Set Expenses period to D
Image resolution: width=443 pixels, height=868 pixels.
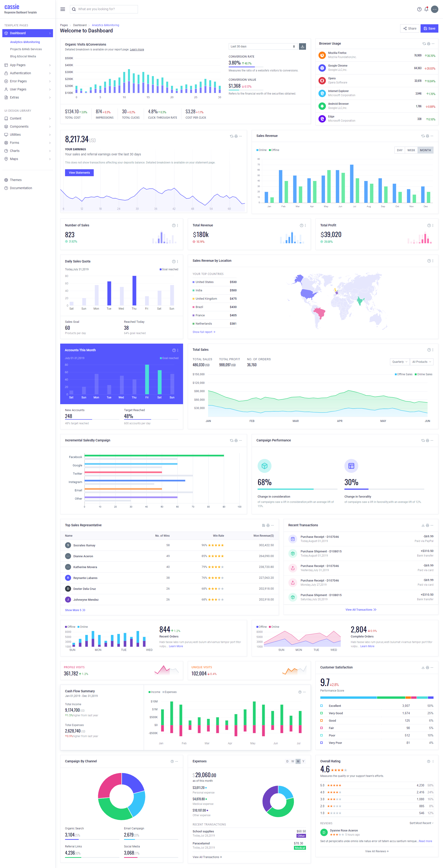(287, 761)
